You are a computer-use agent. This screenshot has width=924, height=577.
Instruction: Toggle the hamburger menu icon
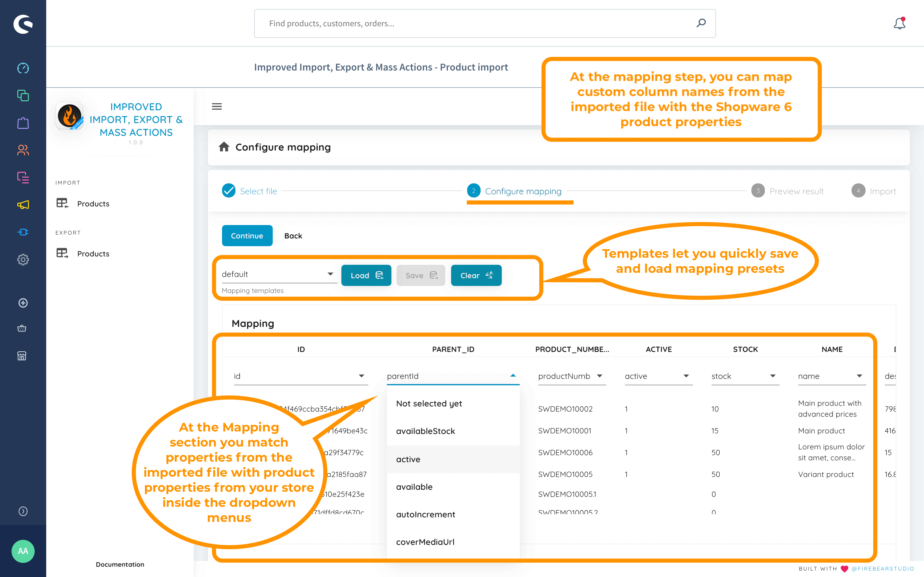(x=217, y=106)
